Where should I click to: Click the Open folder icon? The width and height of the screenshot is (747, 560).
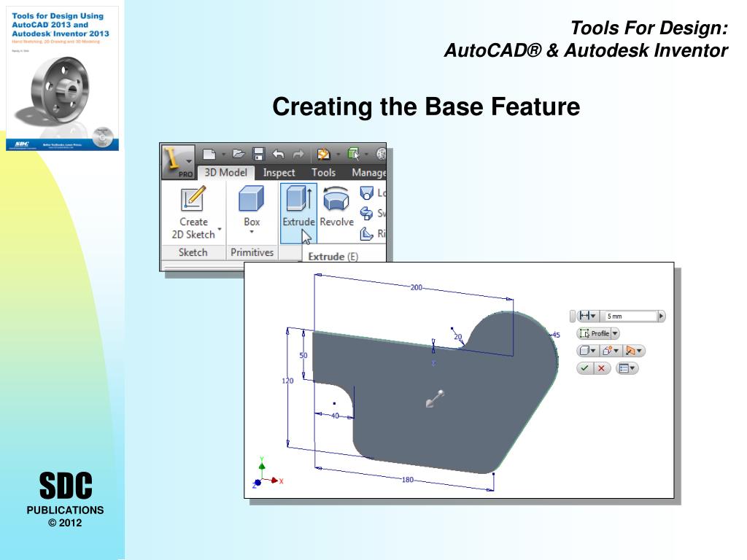[239, 154]
